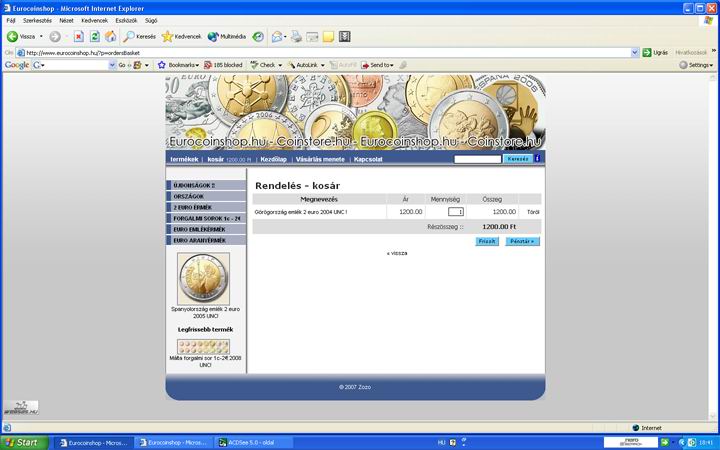Viewport: 720px width, 450px height.
Task: Click the yellow note toolbar icon
Action: pyautogui.click(x=328, y=36)
